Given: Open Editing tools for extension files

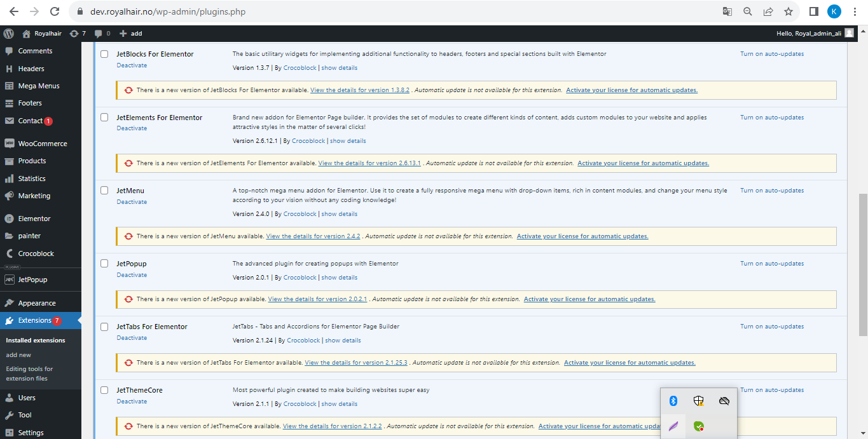Looking at the screenshot, I should 29,374.
